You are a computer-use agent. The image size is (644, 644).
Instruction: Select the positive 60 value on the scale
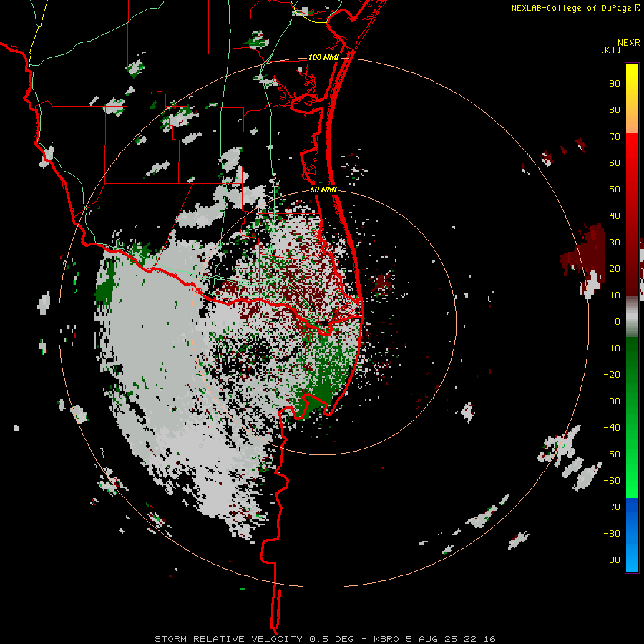click(615, 163)
